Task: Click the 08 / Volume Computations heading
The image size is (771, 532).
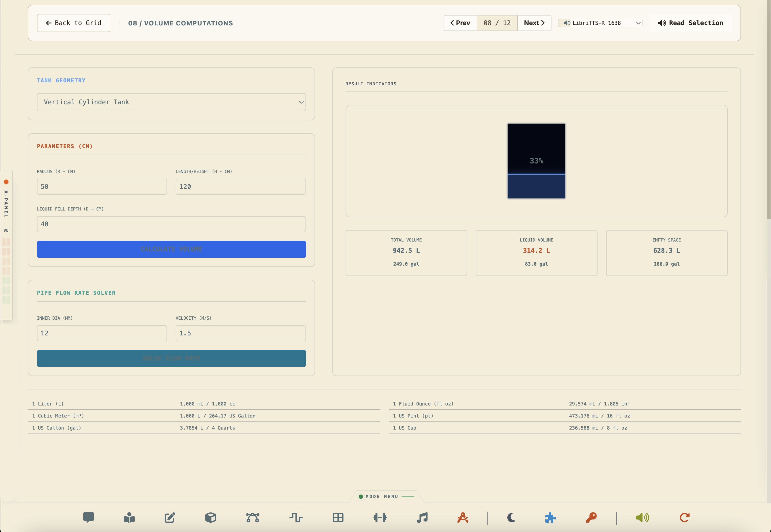Action: point(180,23)
